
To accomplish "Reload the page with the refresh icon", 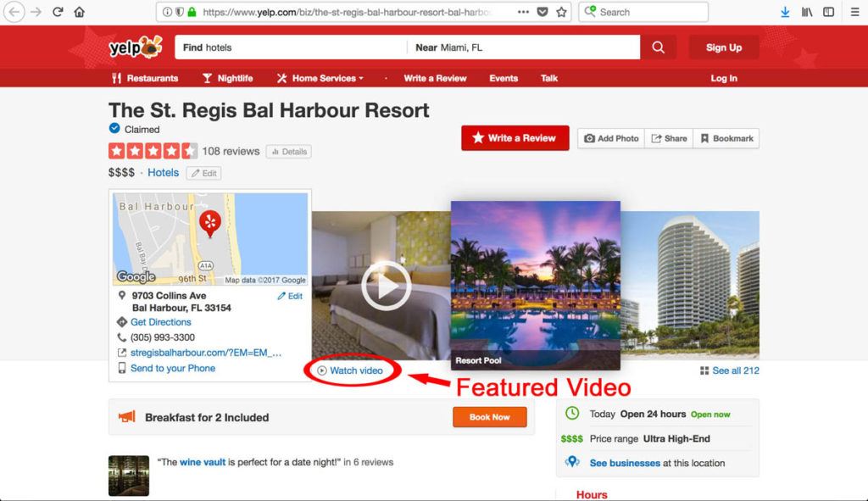I will click(58, 12).
